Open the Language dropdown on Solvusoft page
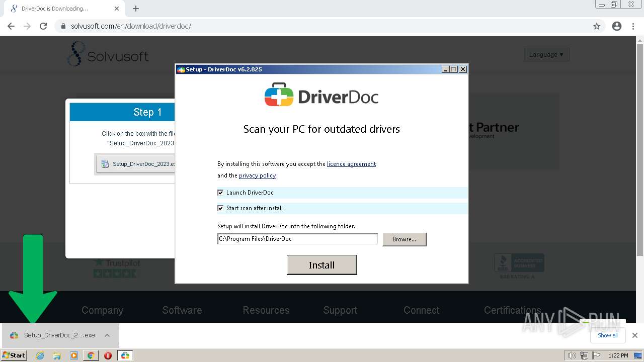 [x=546, y=54]
